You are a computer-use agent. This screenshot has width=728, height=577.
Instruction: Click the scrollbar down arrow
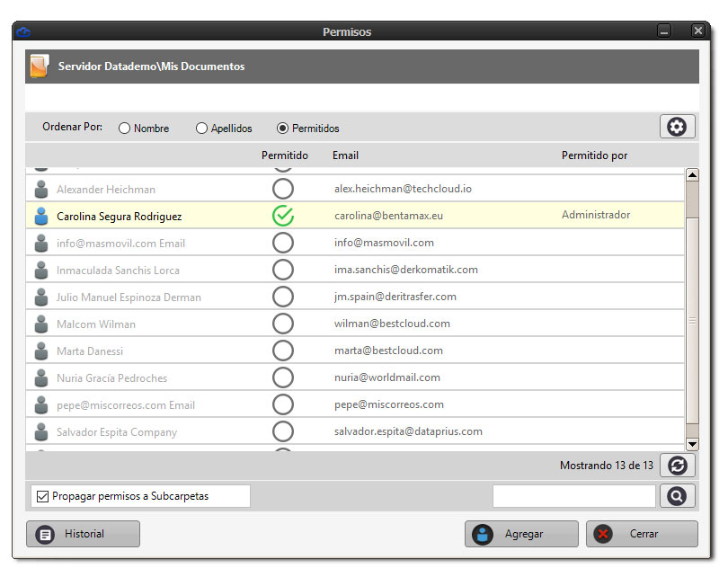692,444
